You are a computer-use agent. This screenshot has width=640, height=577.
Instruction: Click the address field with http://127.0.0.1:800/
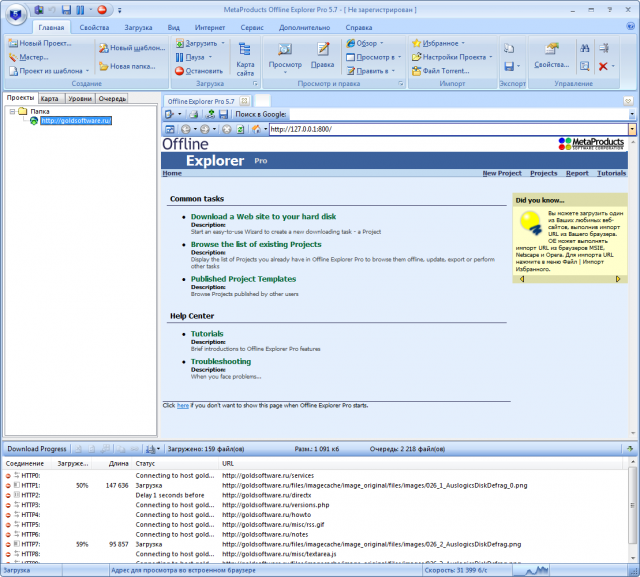click(448, 129)
